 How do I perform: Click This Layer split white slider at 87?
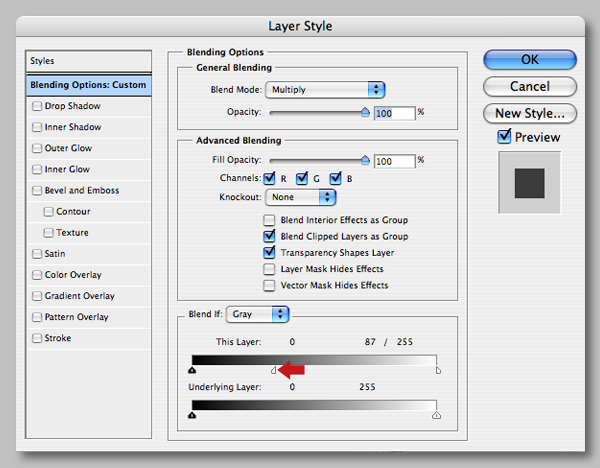(x=274, y=370)
